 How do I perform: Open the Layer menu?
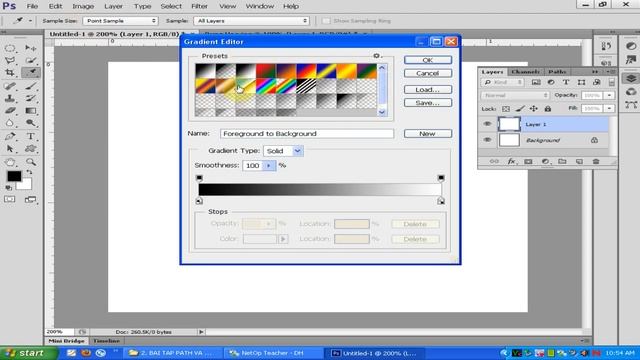(113, 7)
